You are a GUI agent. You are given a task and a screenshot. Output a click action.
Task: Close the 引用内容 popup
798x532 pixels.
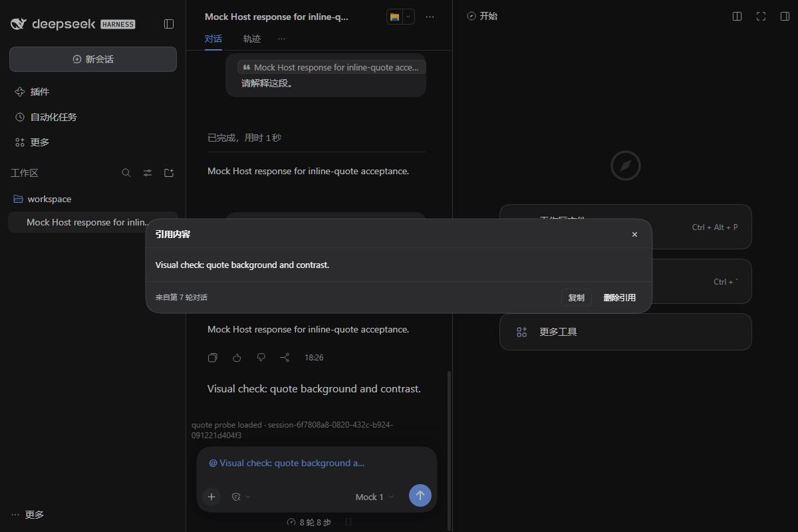pos(634,234)
